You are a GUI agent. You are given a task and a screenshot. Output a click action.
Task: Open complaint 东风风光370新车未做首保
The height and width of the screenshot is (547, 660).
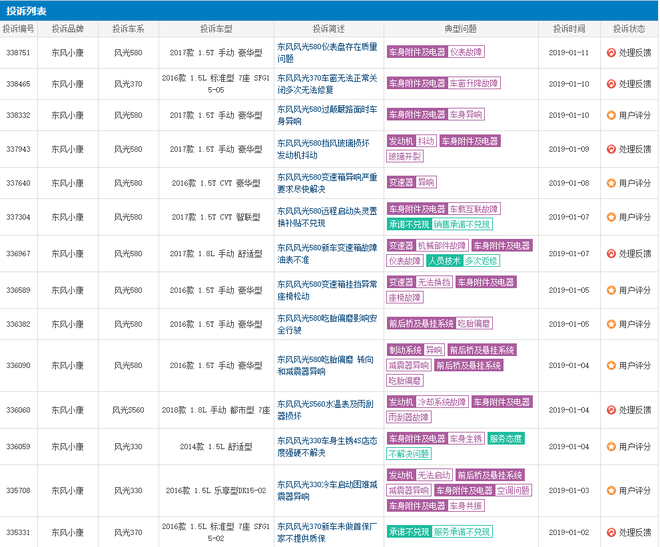(327, 532)
